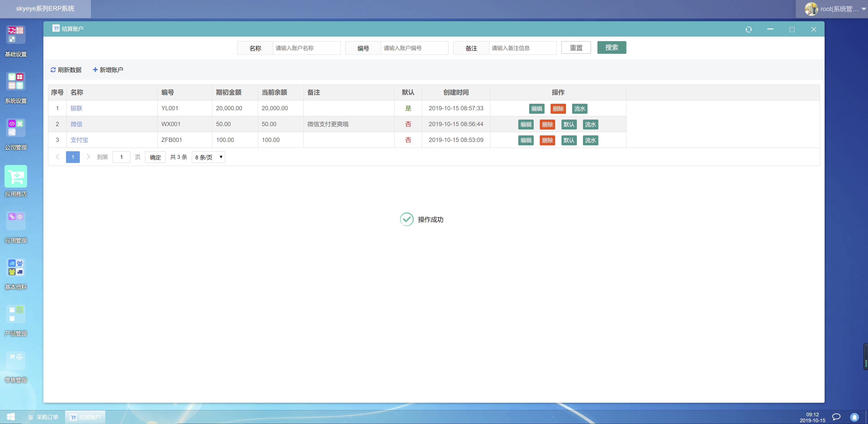
Task: Set 支付宝 account as default
Action: click(x=569, y=140)
